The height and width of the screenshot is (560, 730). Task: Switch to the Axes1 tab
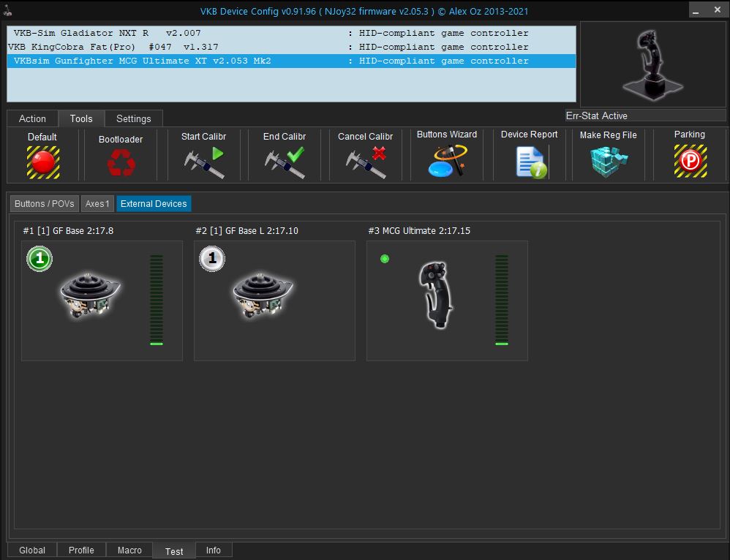point(97,204)
